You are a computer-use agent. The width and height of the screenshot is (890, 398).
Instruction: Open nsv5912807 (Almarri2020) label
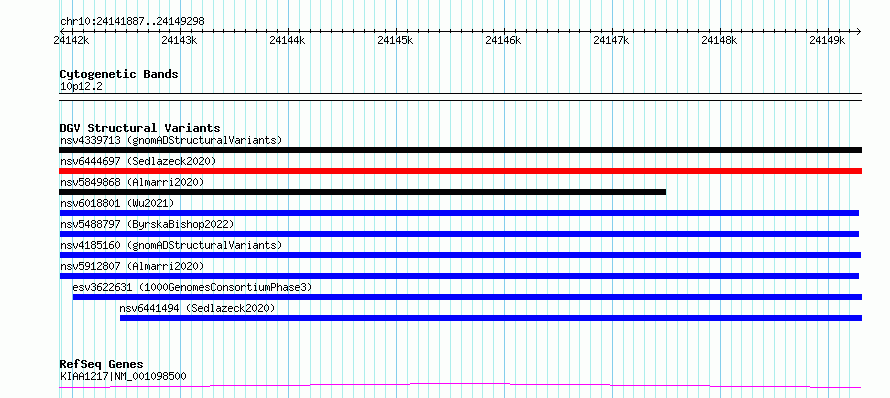coord(132,266)
